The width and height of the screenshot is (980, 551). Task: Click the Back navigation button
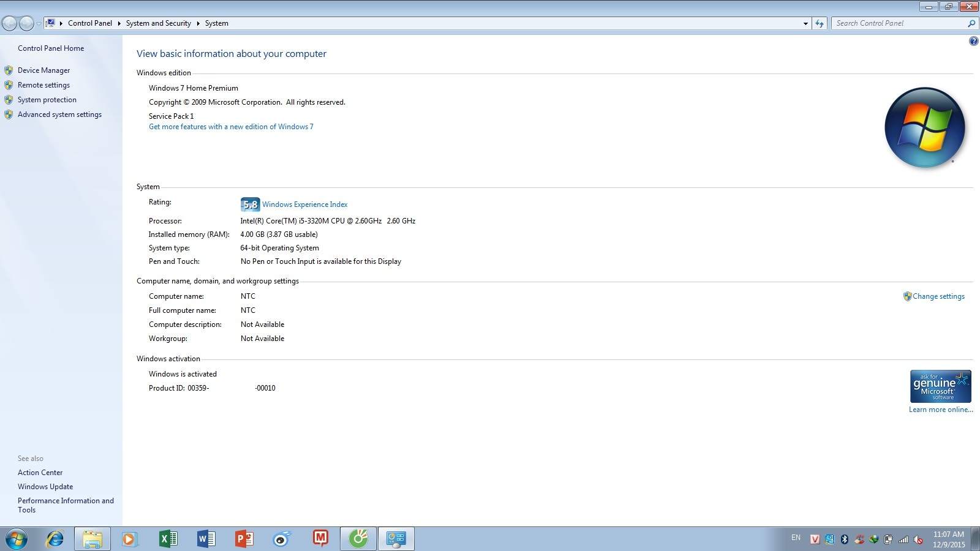click(9, 23)
